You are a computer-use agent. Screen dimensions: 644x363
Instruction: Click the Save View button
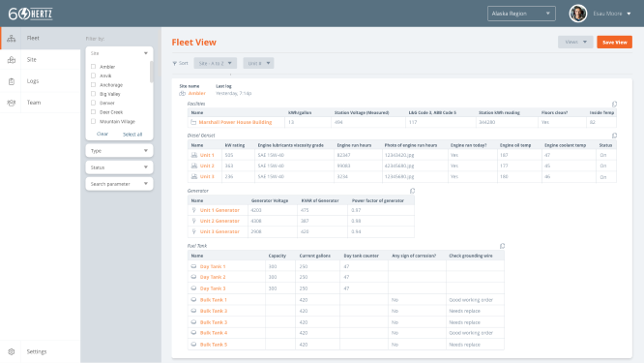[x=614, y=42]
